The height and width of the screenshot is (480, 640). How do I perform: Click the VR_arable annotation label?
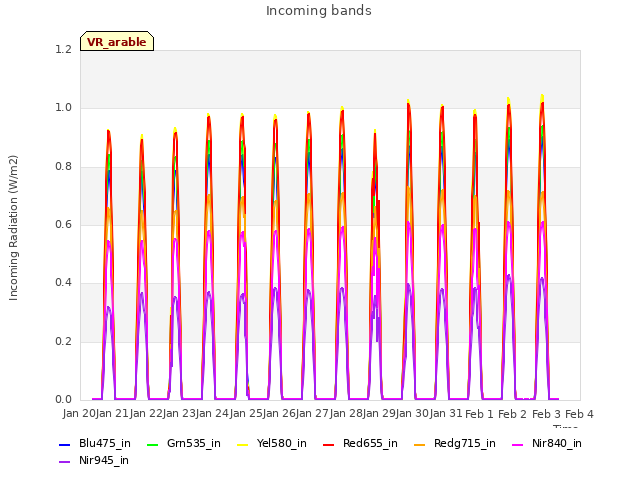tap(117, 42)
